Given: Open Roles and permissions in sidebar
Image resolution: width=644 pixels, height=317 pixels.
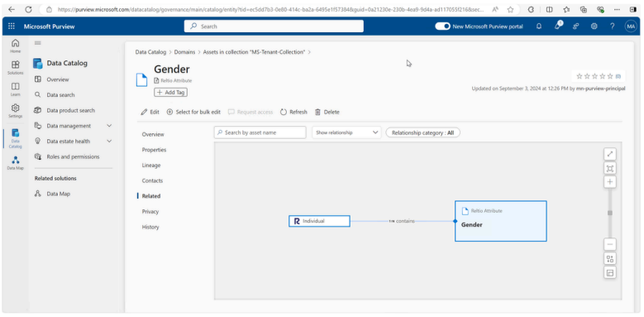Looking at the screenshot, I should tap(73, 156).
